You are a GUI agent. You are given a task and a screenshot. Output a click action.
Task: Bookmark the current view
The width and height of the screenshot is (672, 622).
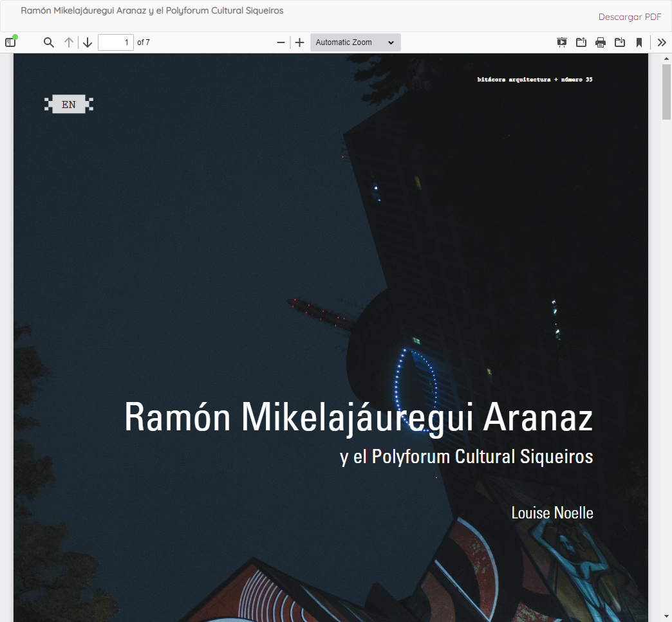pyautogui.click(x=639, y=42)
